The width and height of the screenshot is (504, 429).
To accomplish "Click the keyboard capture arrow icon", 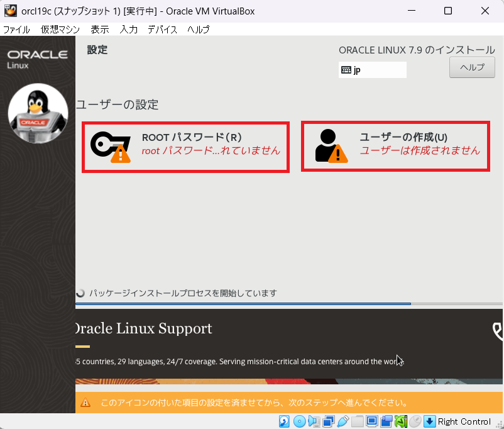I will click(x=430, y=421).
